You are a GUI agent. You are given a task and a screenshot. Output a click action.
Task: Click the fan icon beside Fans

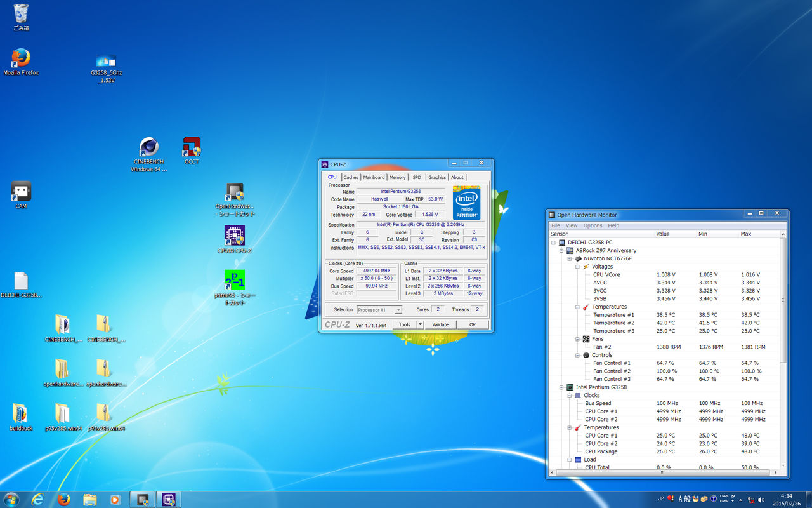586,339
